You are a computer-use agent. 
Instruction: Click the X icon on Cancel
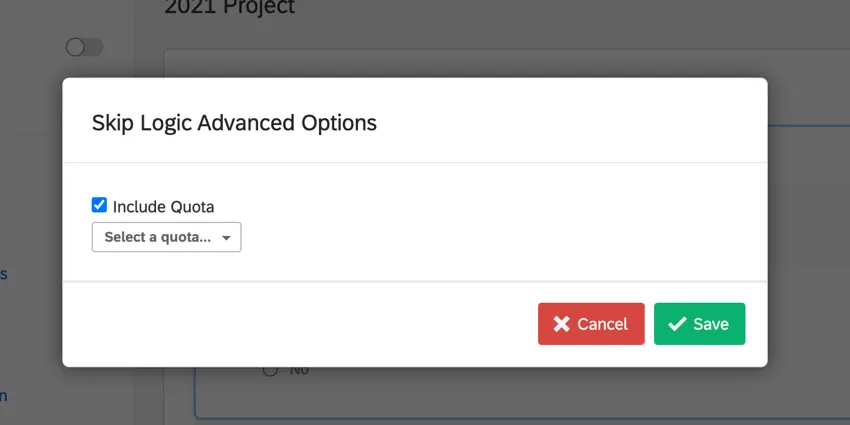562,324
